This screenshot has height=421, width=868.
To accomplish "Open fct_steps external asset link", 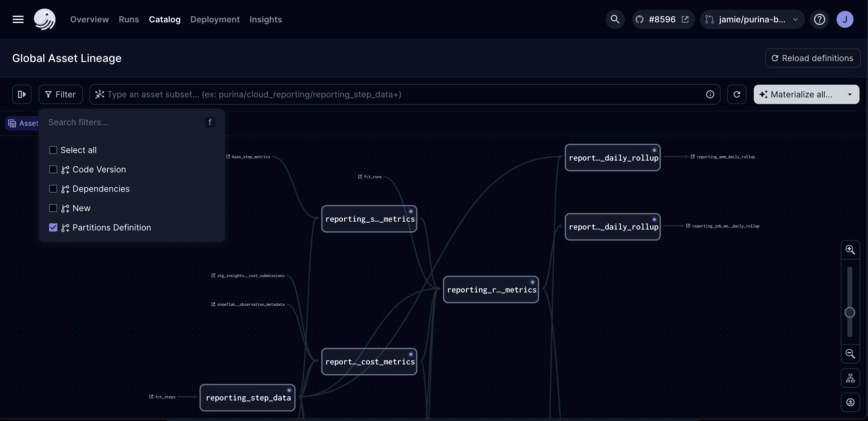I will point(162,397).
